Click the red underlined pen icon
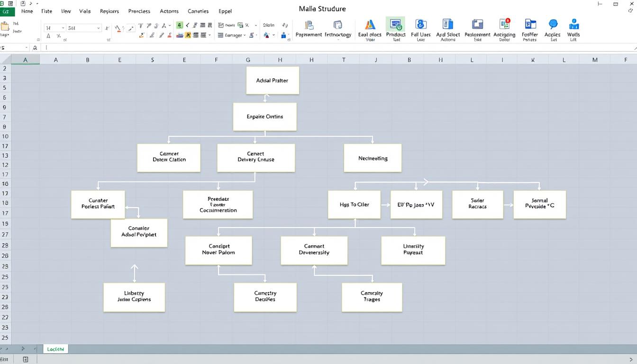This screenshot has height=364, width=637. tap(118, 28)
